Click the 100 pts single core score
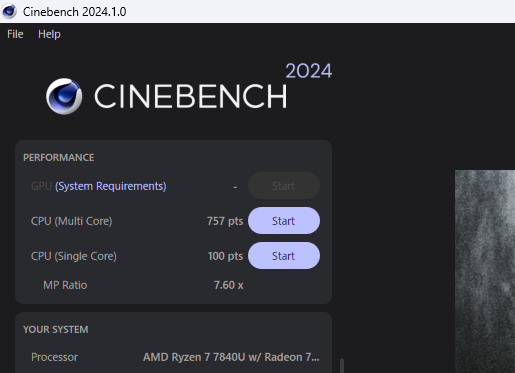Screen dimensions: 515x373 click(225, 256)
